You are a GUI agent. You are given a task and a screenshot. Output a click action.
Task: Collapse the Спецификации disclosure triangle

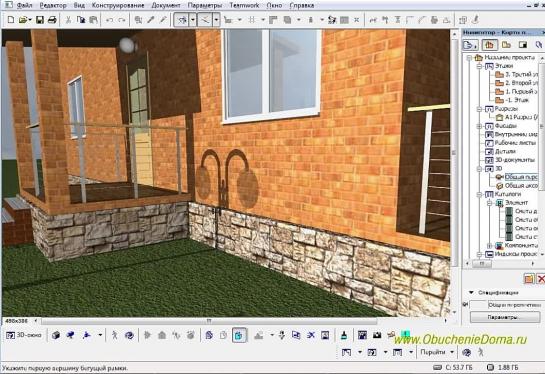[471, 293]
